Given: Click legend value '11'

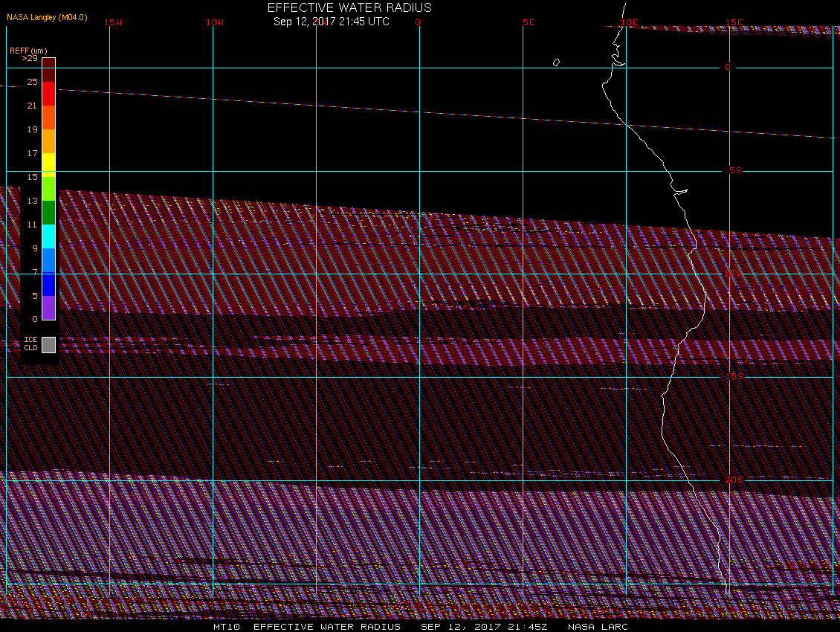Looking at the screenshot, I should tap(32, 225).
